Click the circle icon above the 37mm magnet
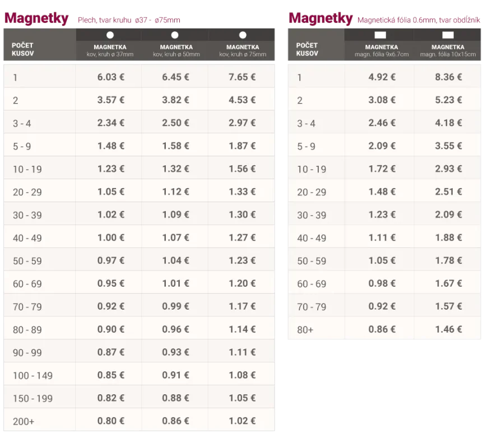Screen dimensions: 492x448 click(110, 35)
